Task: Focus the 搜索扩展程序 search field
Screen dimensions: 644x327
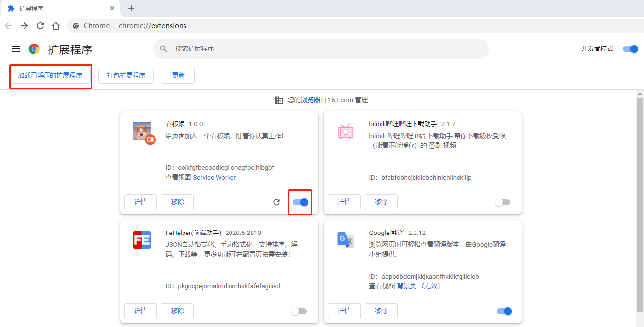Action: pyautogui.click(x=321, y=49)
